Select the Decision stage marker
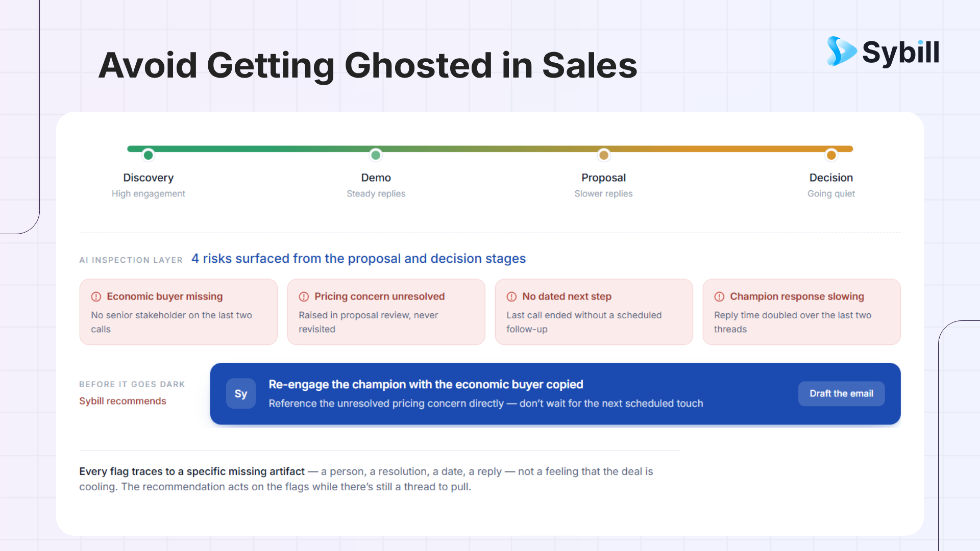The image size is (980, 551). [x=831, y=155]
